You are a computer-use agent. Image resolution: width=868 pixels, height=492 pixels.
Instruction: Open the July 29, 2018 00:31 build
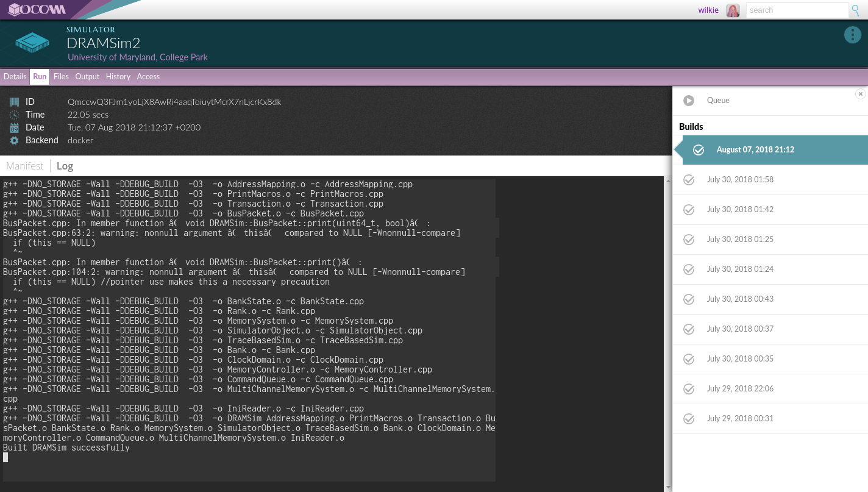[x=770, y=419]
